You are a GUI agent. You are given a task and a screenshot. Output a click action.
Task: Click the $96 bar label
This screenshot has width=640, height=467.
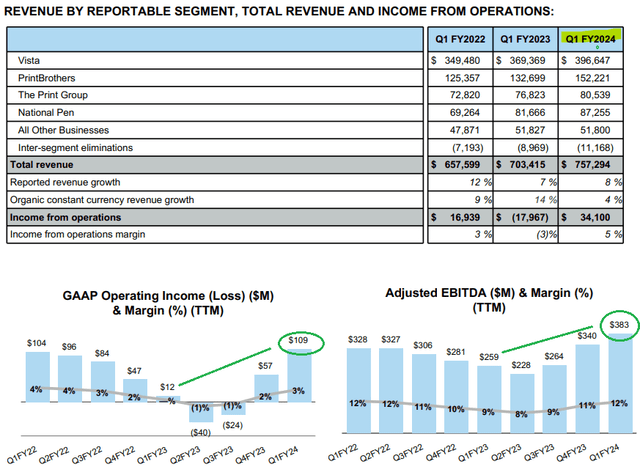pos(69,347)
